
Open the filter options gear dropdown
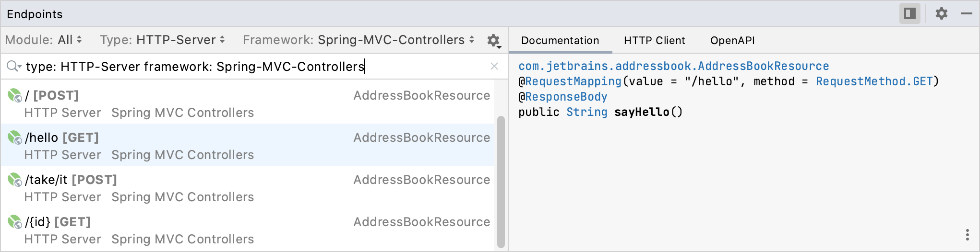tap(494, 41)
